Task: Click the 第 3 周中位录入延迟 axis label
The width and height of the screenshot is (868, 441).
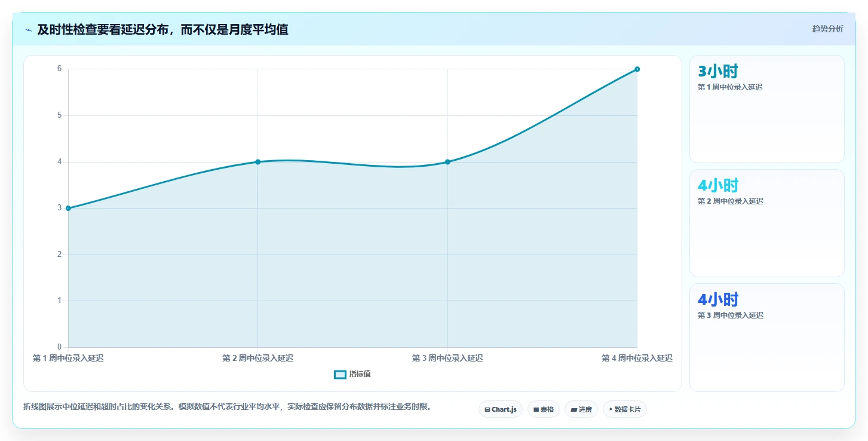Action: pos(447,359)
